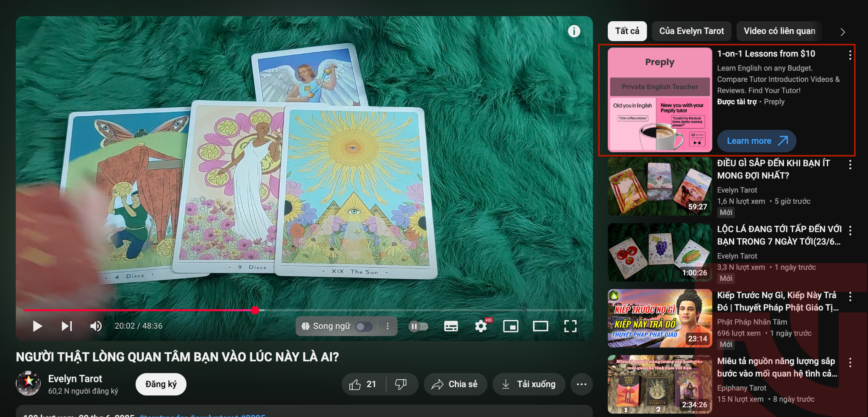Image resolution: width=868 pixels, height=417 pixels.
Task: Open Miêu tả nguồn năng lượng video title
Action: tap(777, 367)
